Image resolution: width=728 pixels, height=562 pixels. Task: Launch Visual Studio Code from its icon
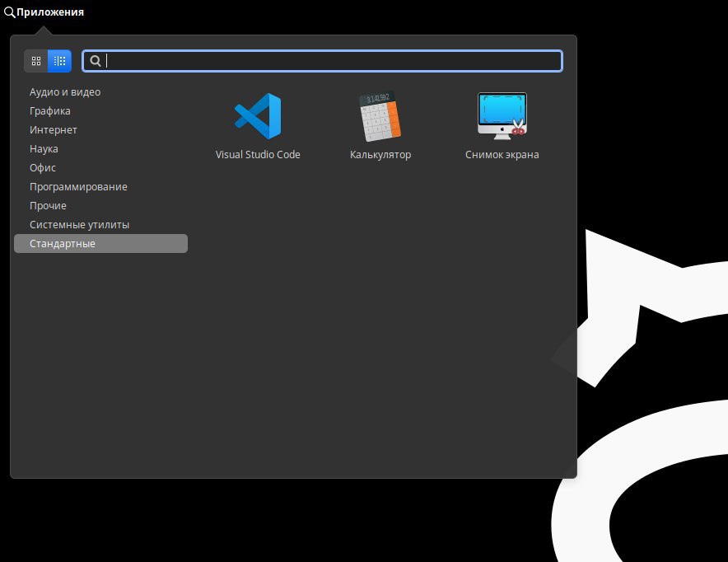[x=258, y=116]
